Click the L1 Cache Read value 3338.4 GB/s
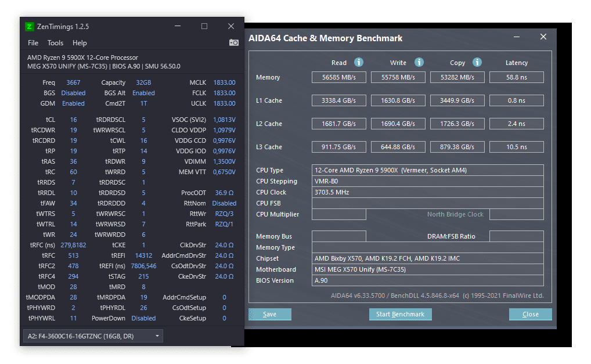 [339, 100]
